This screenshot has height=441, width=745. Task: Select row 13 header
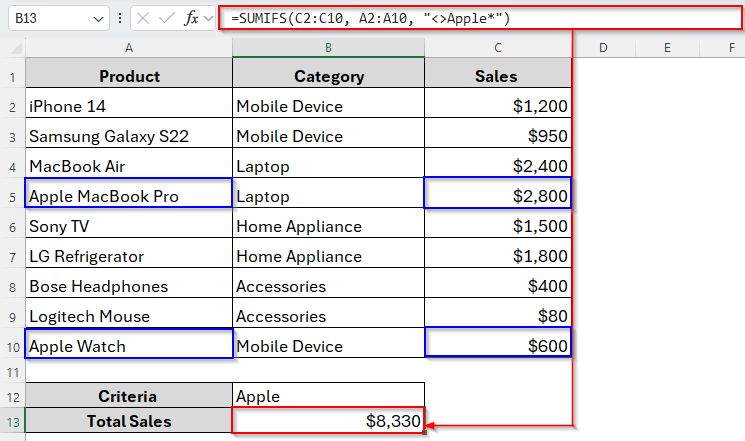click(x=12, y=421)
